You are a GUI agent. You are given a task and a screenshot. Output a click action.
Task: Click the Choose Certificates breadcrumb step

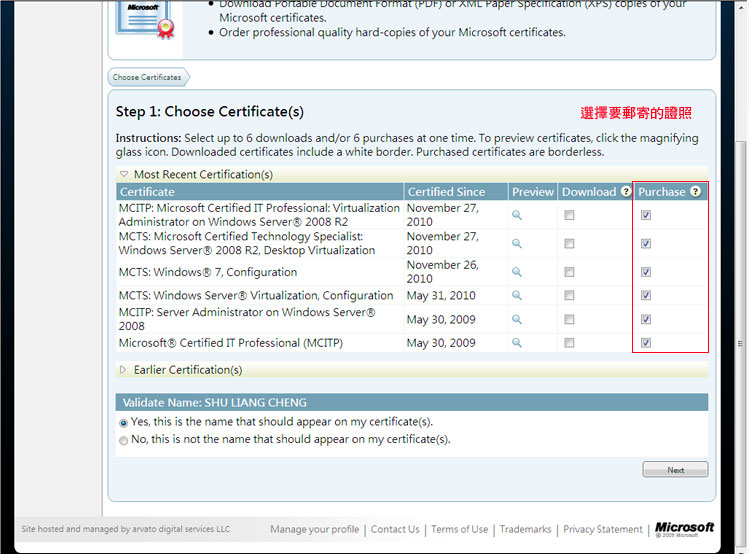tap(148, 77)
